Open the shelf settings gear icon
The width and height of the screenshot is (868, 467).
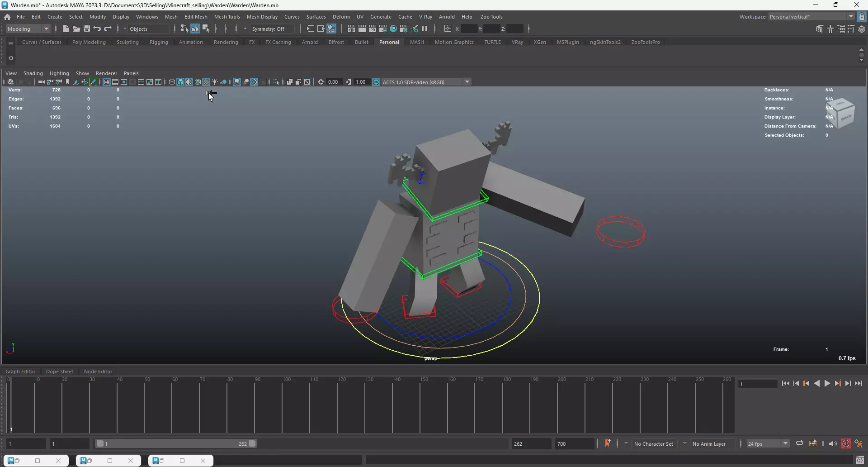pyautogui.click(x=11, y=58)
